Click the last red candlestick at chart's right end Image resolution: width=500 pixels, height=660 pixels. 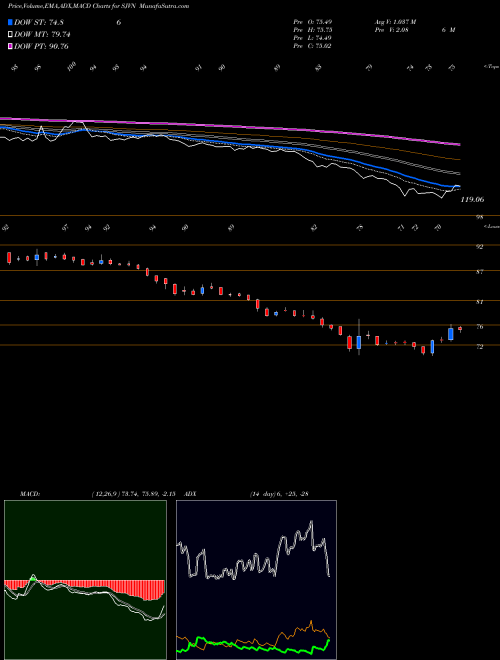point(460,329)
